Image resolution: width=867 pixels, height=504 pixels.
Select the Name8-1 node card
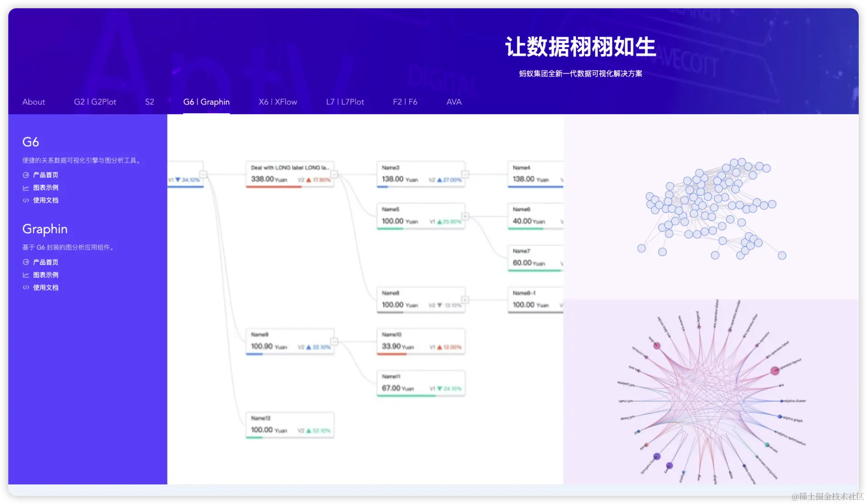point(535,300)
